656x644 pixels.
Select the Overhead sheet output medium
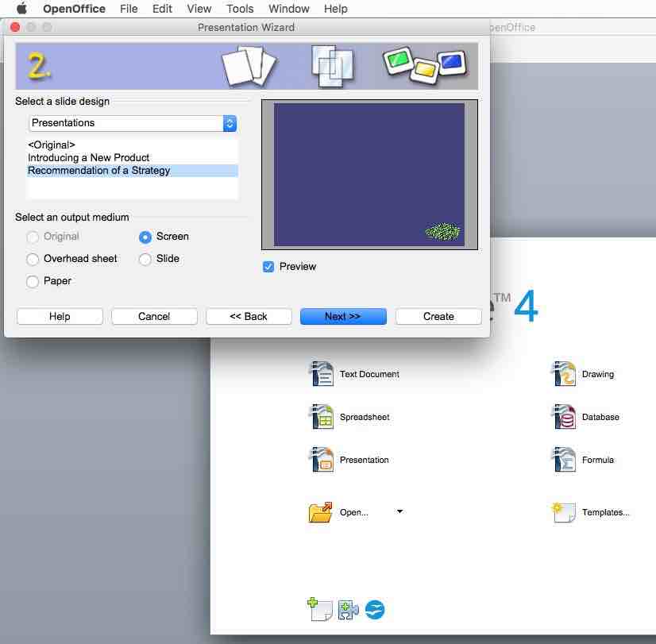click(33, 259)
